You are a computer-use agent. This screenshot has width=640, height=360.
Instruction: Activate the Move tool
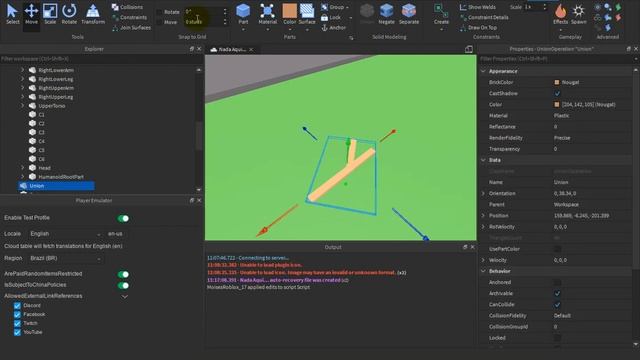tap(31, 14)
